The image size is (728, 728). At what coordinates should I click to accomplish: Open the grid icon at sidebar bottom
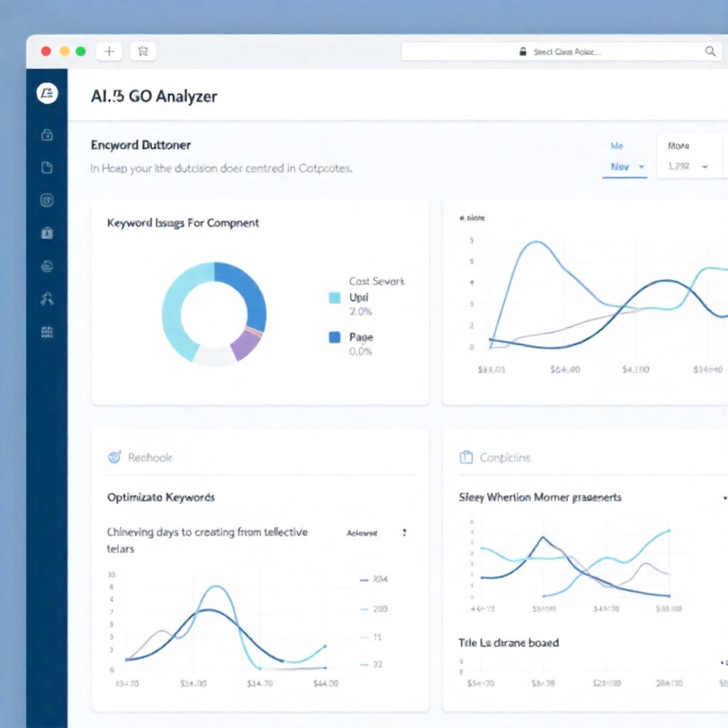point(47,332)
